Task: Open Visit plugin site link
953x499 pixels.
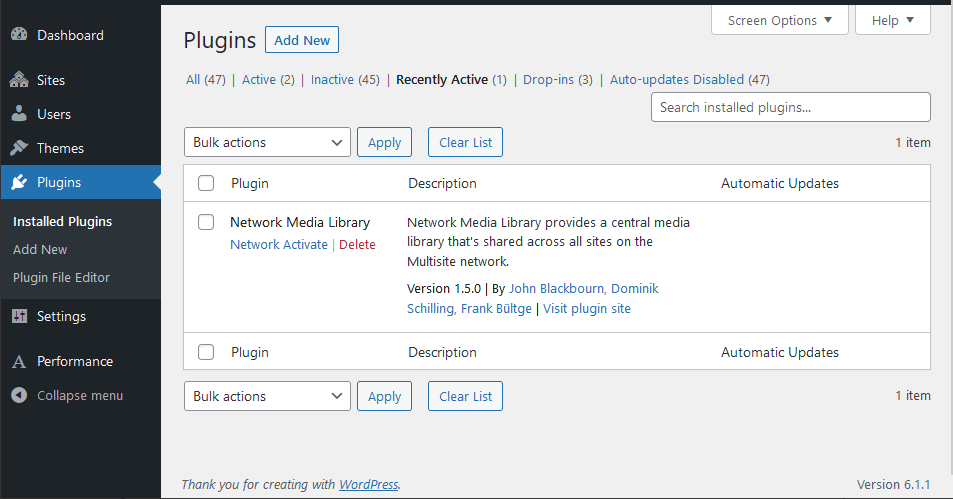Action: click(587, 309)
